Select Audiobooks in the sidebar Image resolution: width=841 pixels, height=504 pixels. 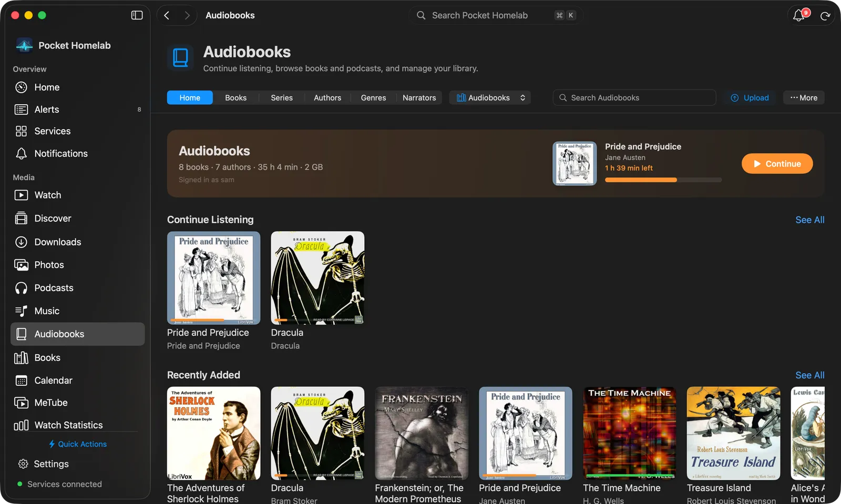78,334
